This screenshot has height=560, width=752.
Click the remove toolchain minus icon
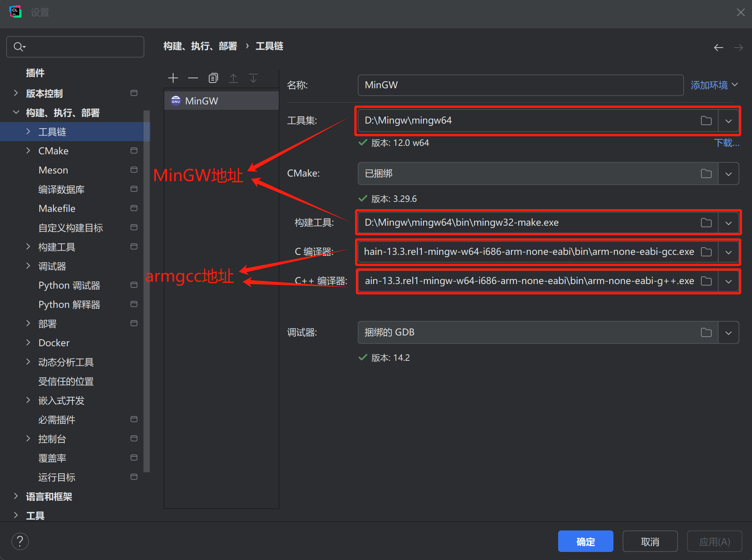(193, 78)
